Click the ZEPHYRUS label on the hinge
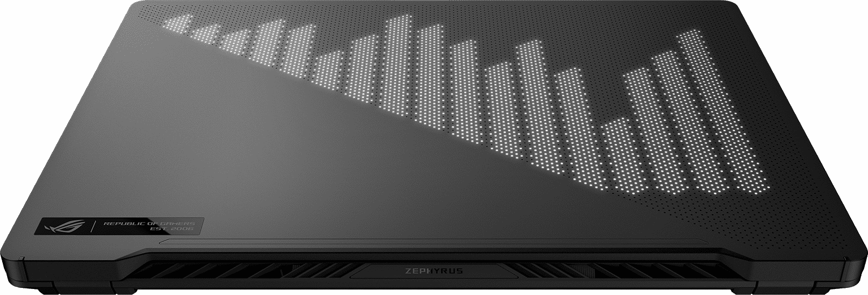Viewport: 868px width, 295px height. tap(434, 270)
